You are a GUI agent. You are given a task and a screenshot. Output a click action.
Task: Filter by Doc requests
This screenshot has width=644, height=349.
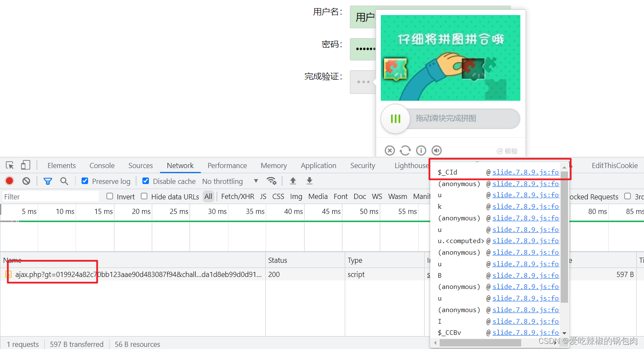point(360,196)
